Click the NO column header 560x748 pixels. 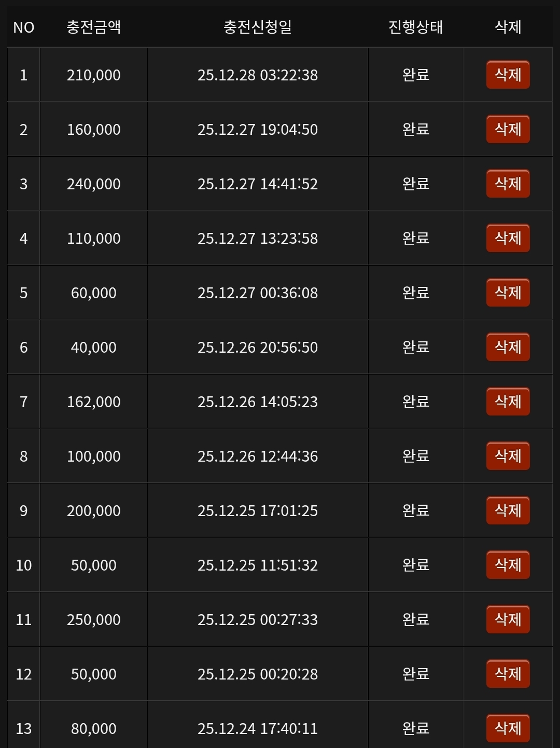(24, 27)
